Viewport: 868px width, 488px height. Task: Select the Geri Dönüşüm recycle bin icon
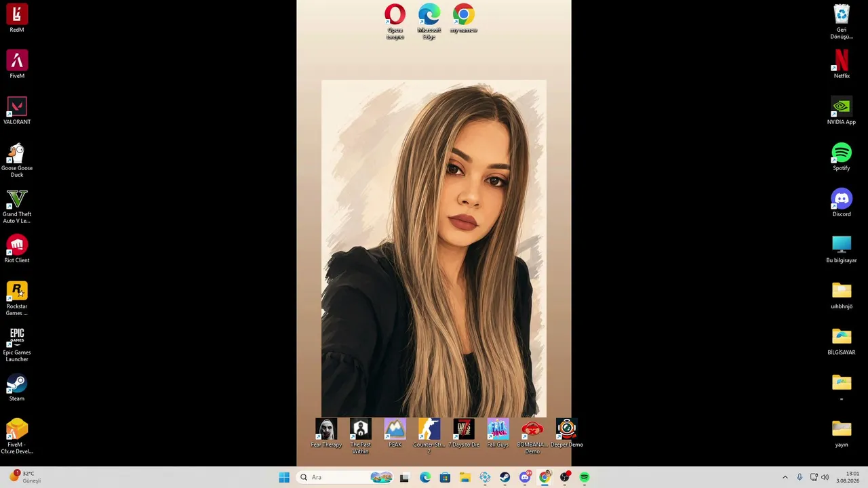click(x=842, y=22)
